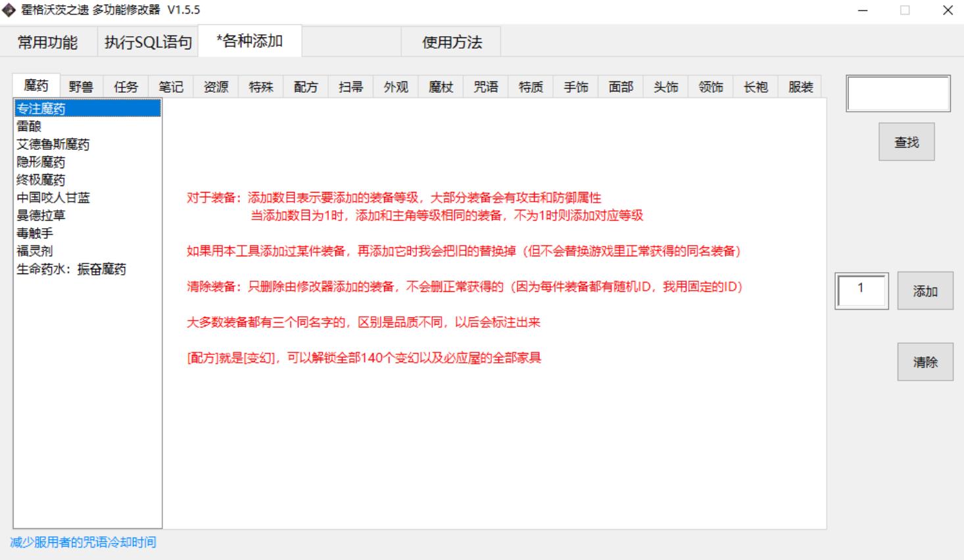Pick 生命药水：振奋魔药 from the list

tap(71, 269)
